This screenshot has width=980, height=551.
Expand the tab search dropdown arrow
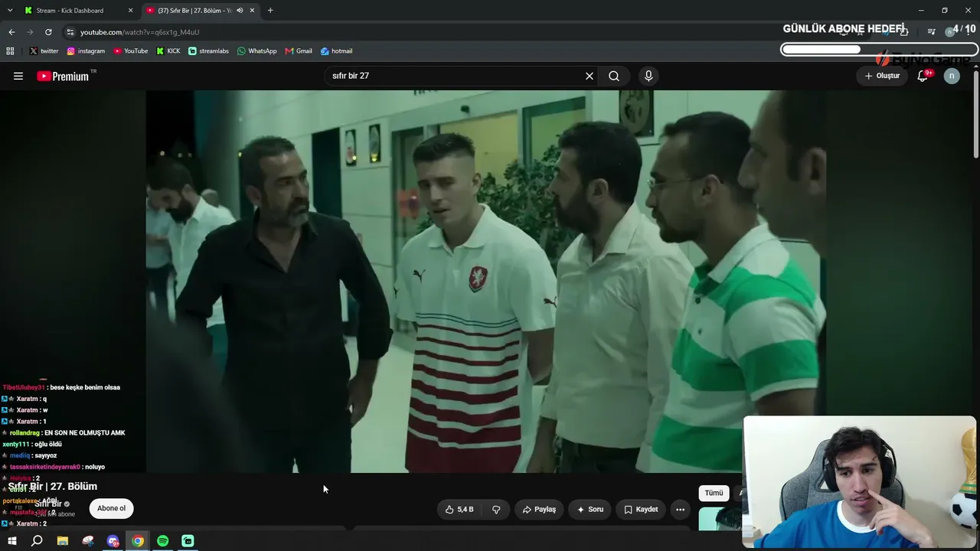coord(10,11)
